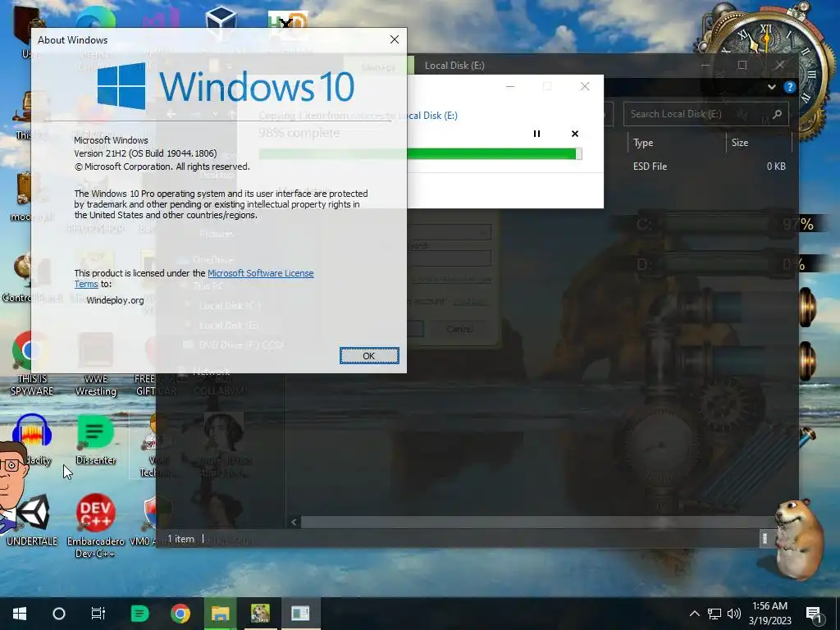The image size is (840, 630).
Task: Click the Explorer horizontal scrollbar track
Action: [536, 522]
